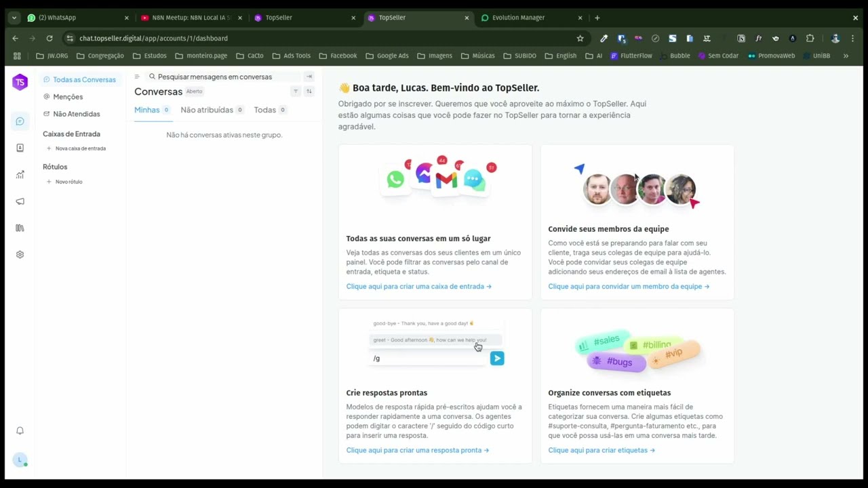
Task: Open the browser extensions puzzle icon
Action: [x=810, y=39]
